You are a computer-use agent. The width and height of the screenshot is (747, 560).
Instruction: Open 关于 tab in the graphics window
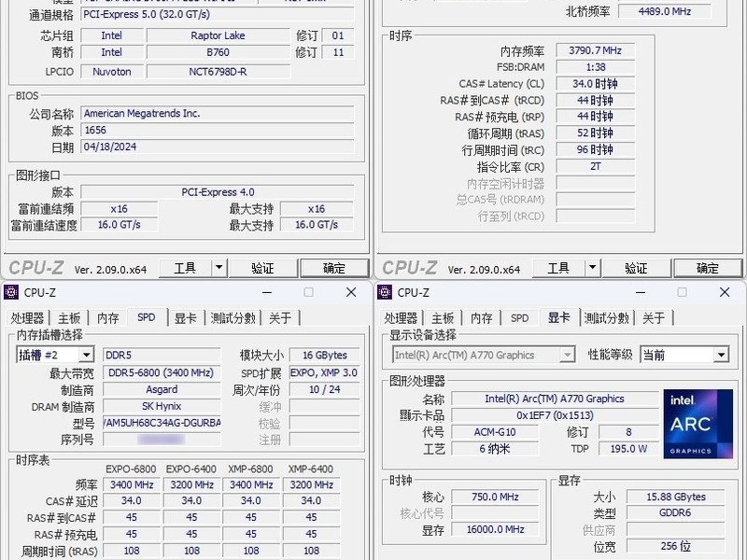[654, 318]
